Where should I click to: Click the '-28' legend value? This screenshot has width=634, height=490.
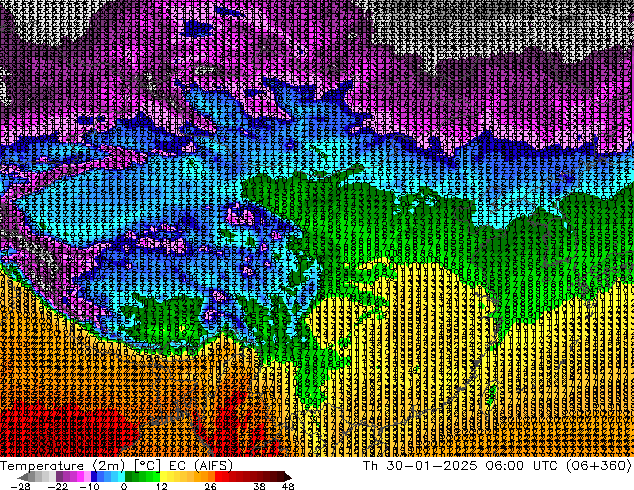coord(20,486)
